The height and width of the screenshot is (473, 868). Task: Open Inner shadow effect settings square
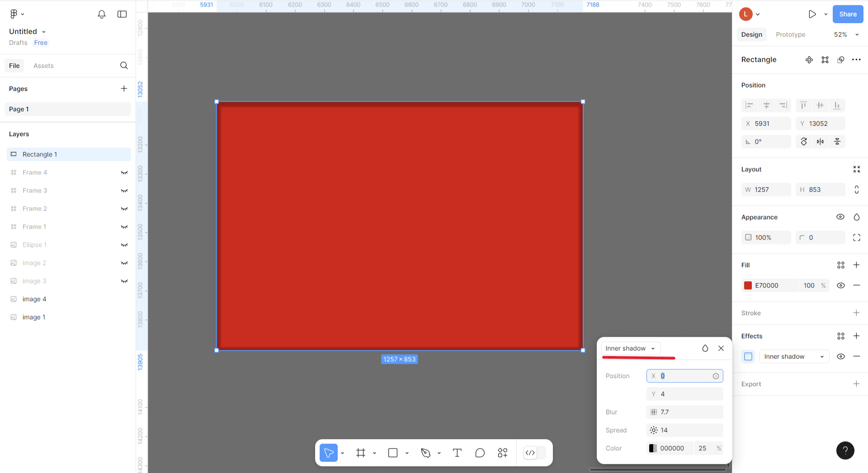tap(748, 356)
